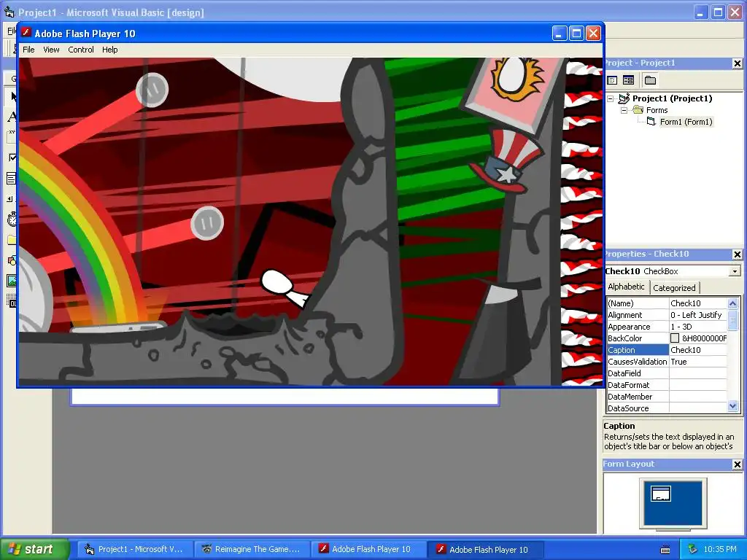Screen dimensions: 747x560
Task: Switch to Project1 - Microsoft V... taskbar button
Action: coord(136,549)
